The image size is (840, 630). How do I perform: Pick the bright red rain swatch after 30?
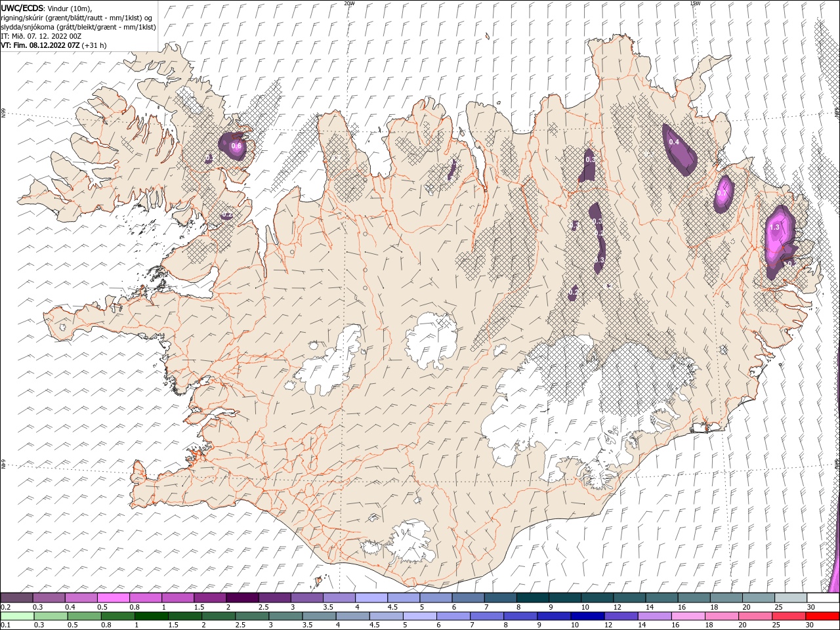[x=823, y=616]
